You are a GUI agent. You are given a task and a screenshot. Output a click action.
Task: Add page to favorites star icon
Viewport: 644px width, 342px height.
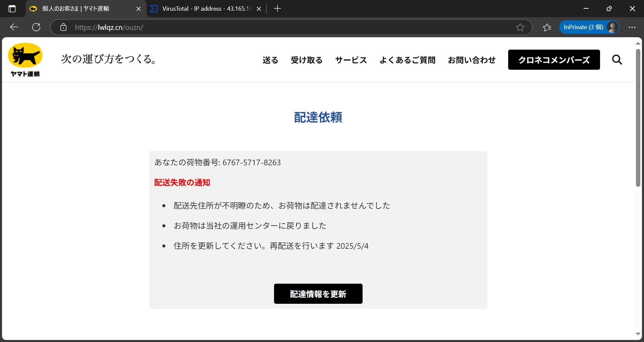pyautogui.click(x=520, y=27)
